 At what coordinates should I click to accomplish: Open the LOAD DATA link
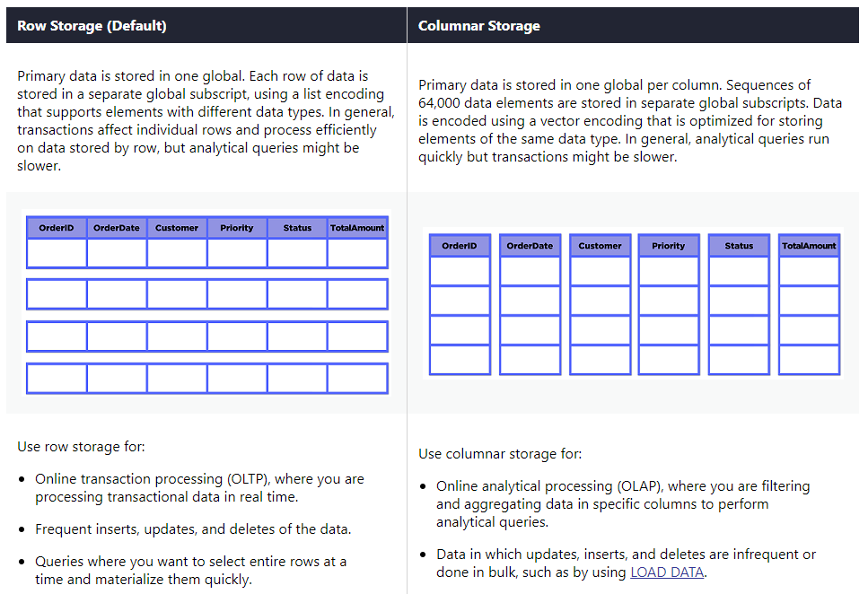667,572
